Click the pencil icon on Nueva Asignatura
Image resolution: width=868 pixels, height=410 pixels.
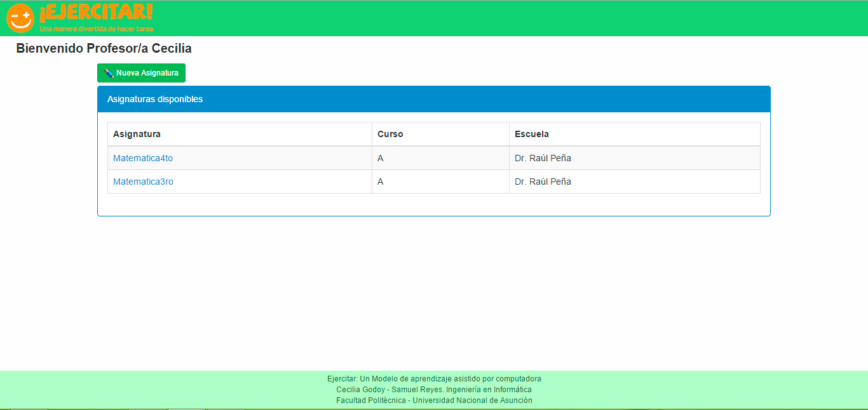tap(109, 74)
